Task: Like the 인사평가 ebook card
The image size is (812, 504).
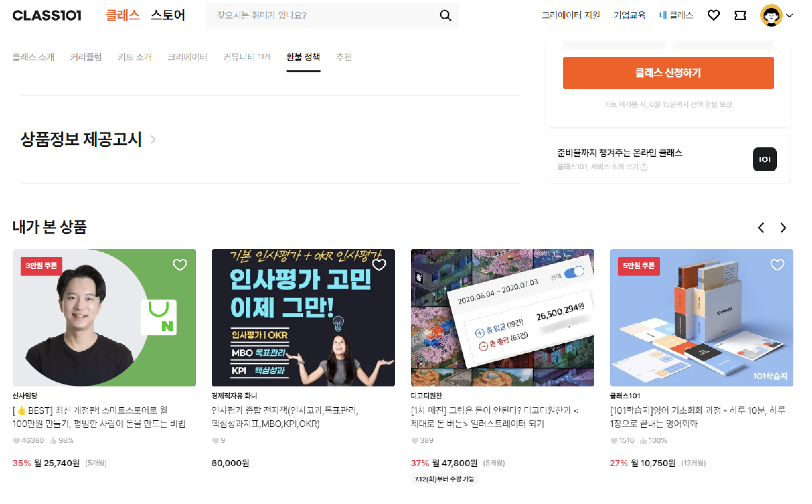Action: coord(379,265)
